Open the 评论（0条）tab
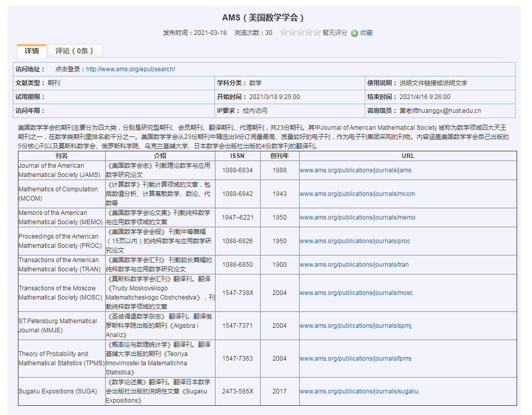Image resolution: width=532 pixels, height=415 pixels. pyautogui.click(x=75, y=51)
